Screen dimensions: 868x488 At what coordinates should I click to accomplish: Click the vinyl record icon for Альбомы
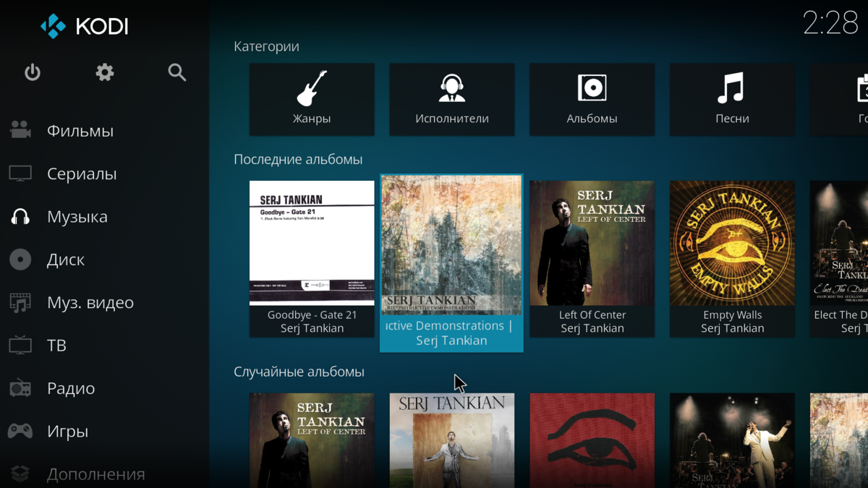(592, 88)
